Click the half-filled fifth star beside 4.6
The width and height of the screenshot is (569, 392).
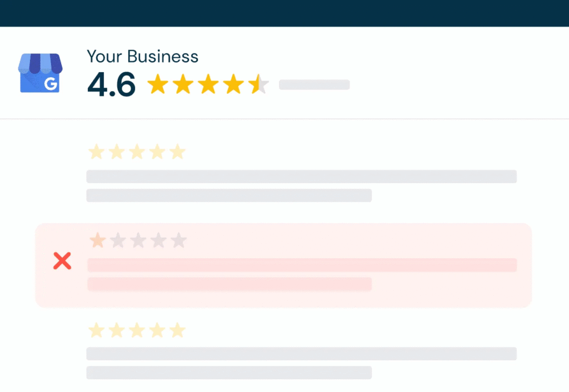coord(259,85)
